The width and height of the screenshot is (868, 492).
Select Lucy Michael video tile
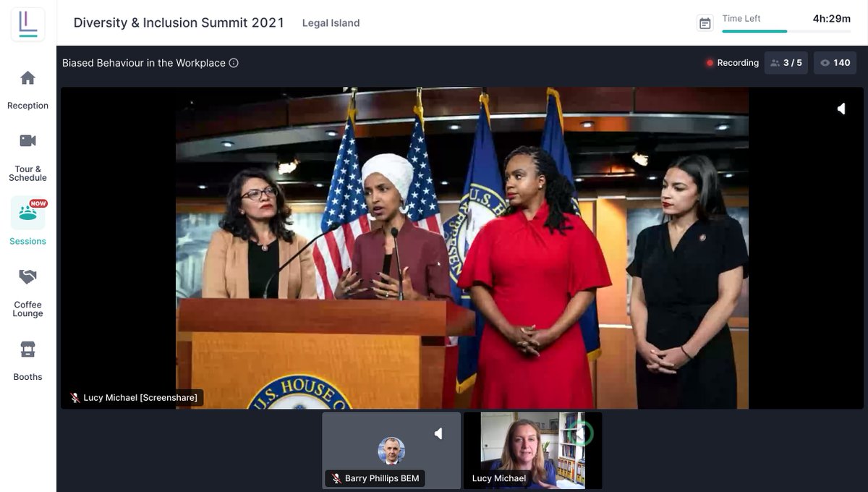532,450
